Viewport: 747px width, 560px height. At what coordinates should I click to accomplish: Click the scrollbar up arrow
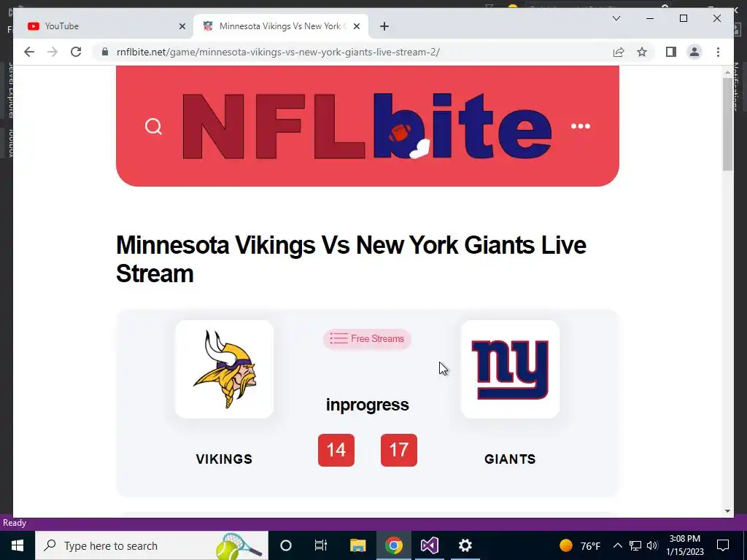point(727,72)
